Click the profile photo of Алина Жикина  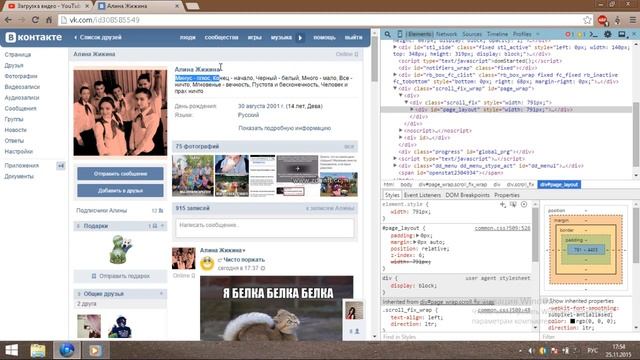[x=120, y=113]
